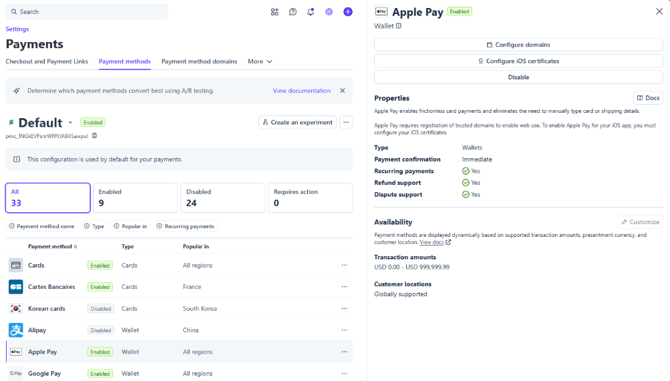Viewport: 670px width, 381px height.
Task: Click the Disable button for Apple Pay
Action: coord(518,77)
